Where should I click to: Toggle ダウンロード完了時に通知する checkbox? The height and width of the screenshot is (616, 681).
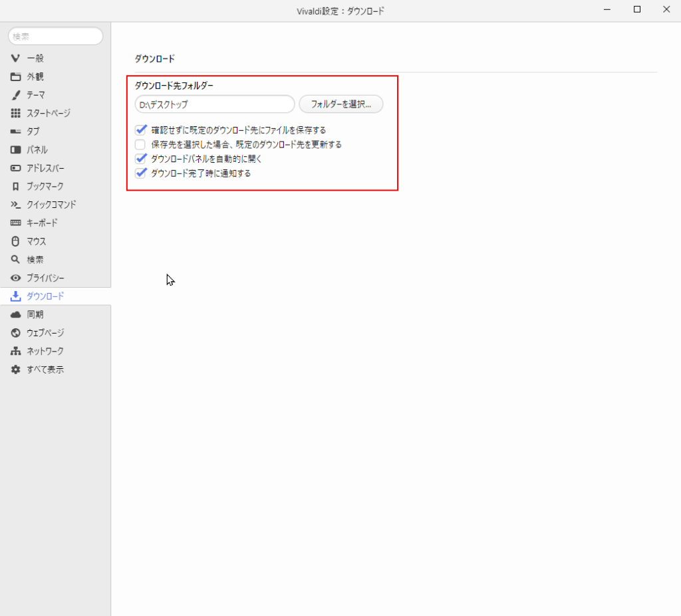click(140, 173)
